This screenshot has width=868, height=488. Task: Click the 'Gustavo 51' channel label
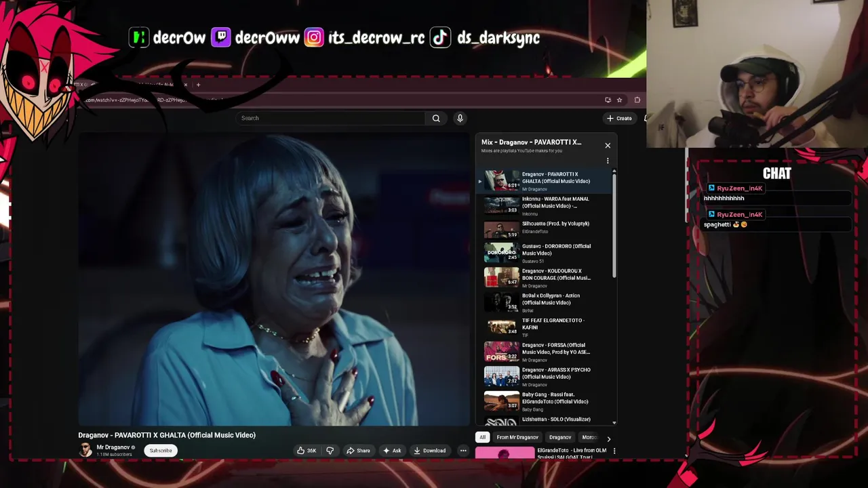tap(533, 261)
